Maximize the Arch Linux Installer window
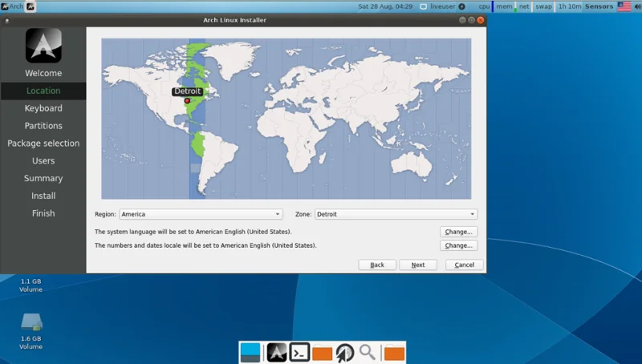Screen dimensions: 642x364 coord(471,20)
